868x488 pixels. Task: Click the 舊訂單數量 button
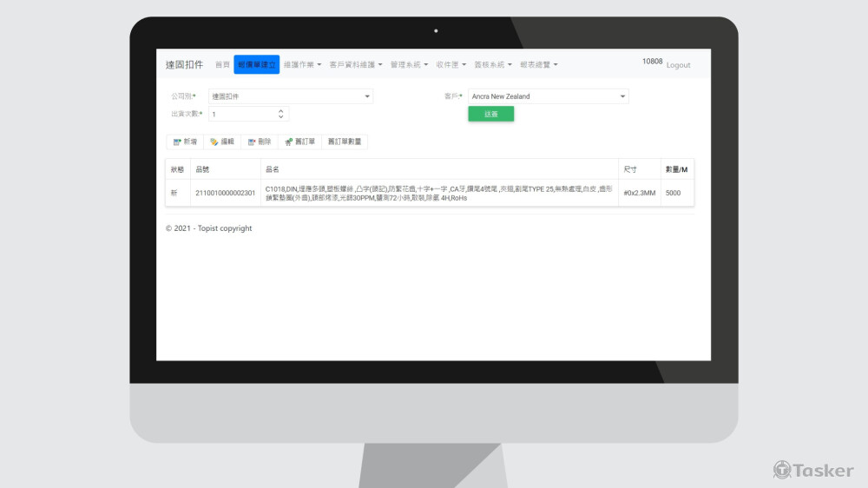point(345,142)
